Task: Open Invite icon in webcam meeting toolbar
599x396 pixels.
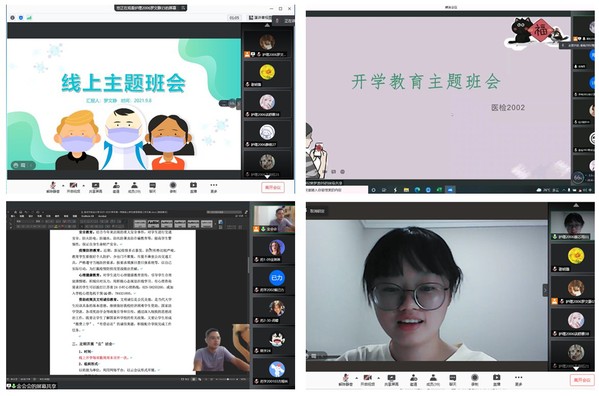Action: pyautogui.click(x=413, y=380)
